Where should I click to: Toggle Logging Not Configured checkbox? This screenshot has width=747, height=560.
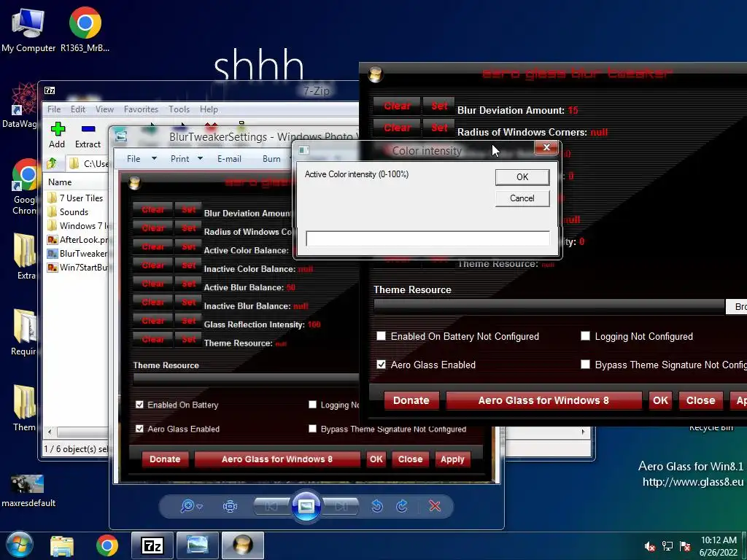[x=586, y=336]
